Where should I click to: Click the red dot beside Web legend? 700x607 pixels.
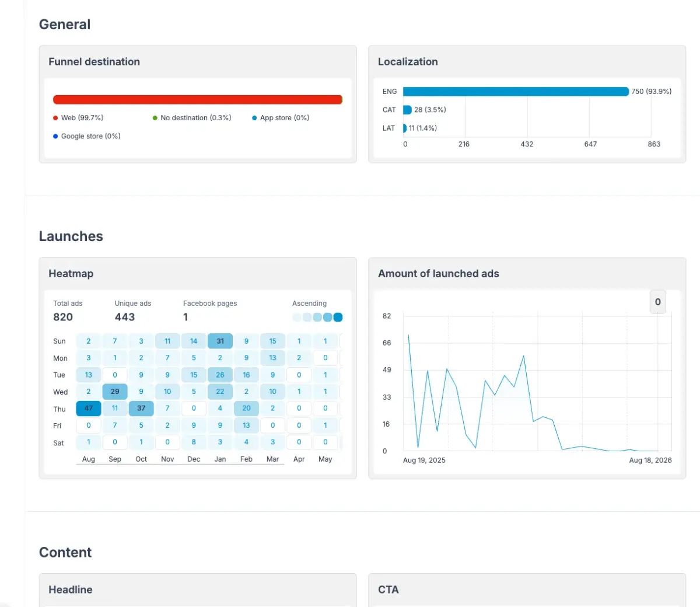click(x=55, y=118)
